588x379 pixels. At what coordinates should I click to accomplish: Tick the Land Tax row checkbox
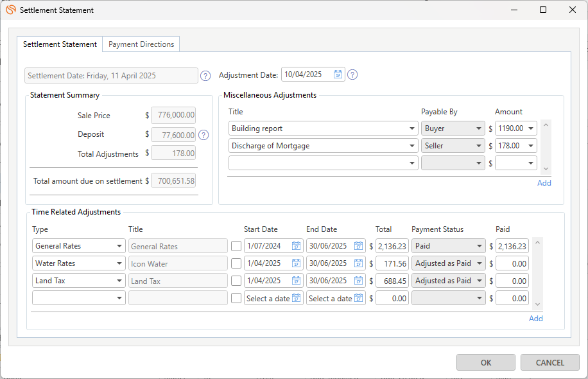pos(236,281)
